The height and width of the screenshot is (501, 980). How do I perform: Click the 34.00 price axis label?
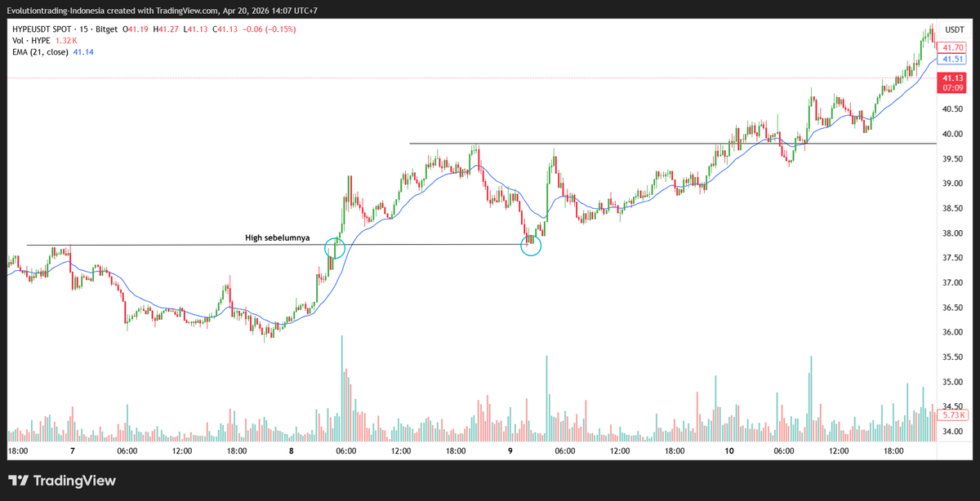pos(952,432)
